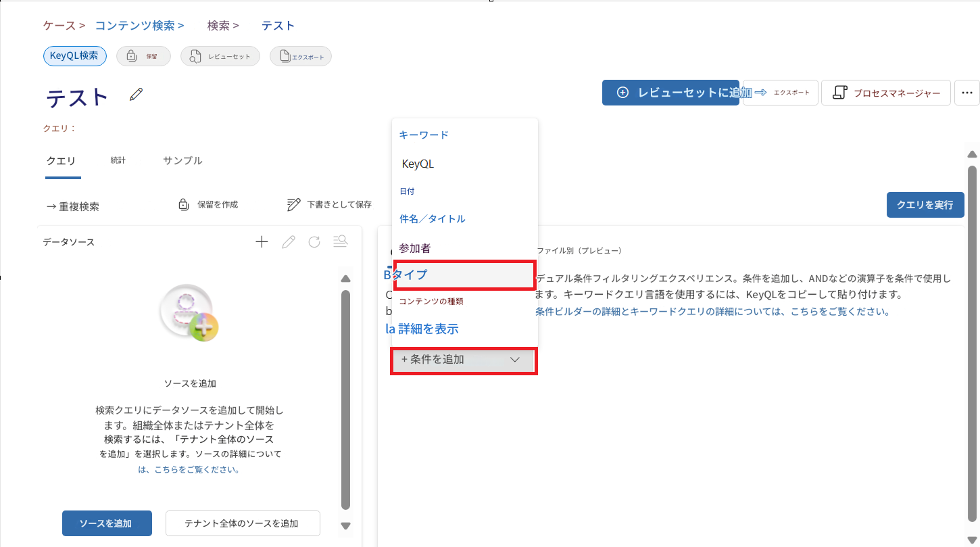Choose タイプ from the condition menu
The width and height of the screenshot is (980, 547).
tap(465, 275)
